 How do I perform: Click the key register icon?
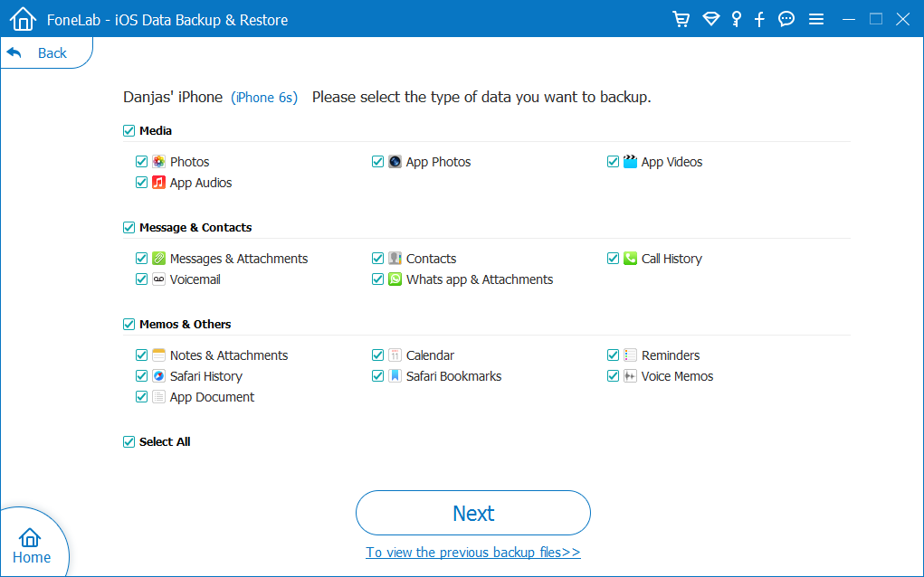click(736, 19)
